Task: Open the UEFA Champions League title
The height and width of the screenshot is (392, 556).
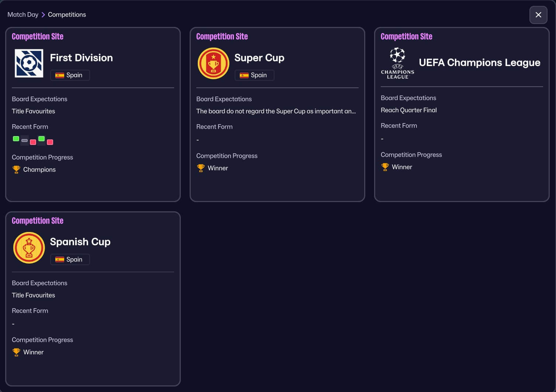Action: [x=479, y=62]
